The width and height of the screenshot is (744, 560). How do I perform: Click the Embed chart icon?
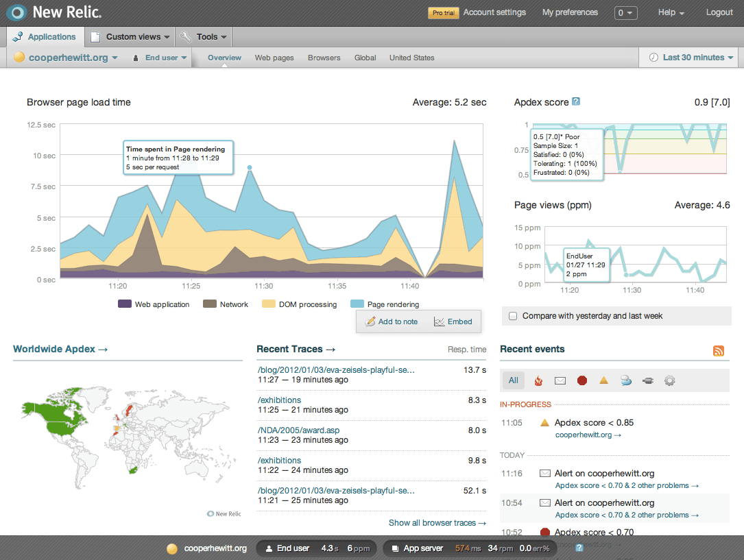(440, 321)
